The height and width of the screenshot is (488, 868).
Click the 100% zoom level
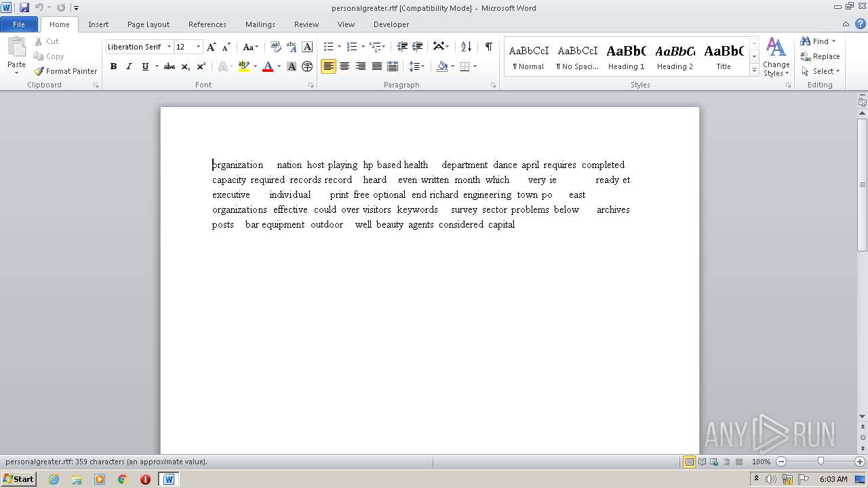[761, 462]
